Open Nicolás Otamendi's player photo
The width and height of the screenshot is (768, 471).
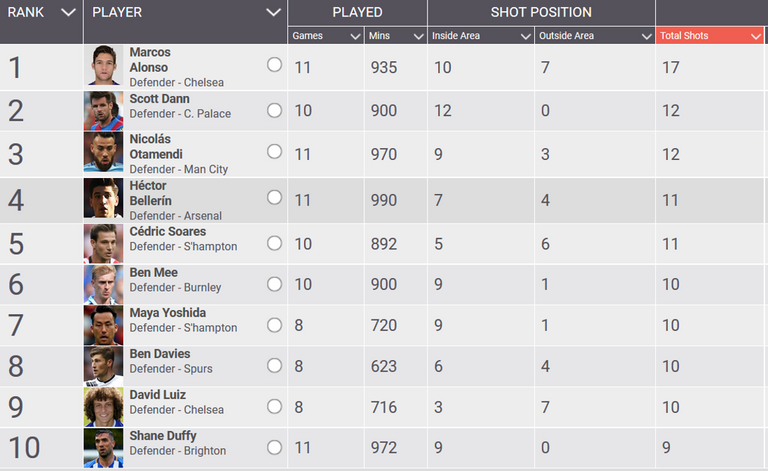pos(103,152)
